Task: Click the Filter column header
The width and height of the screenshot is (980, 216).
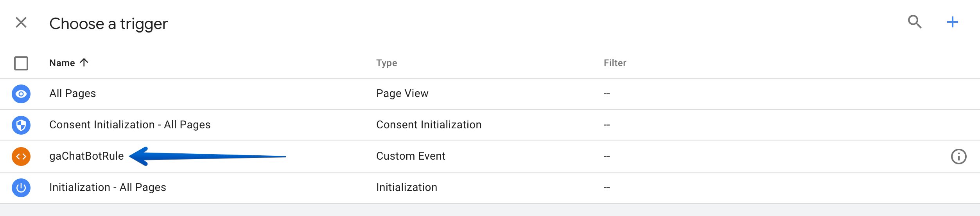Action: 615,63
